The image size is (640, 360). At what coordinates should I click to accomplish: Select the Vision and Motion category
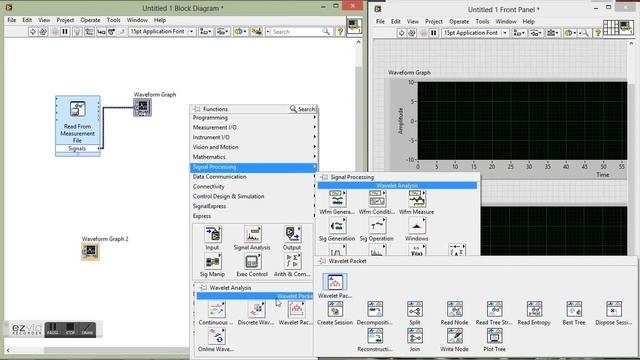pos(254,147)
